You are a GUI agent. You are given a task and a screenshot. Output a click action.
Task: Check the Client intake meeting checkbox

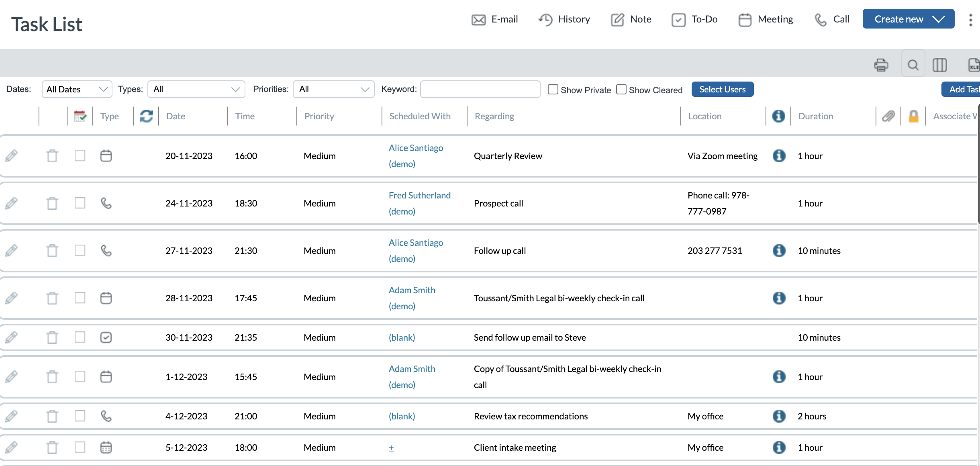[x=80, y=448]
